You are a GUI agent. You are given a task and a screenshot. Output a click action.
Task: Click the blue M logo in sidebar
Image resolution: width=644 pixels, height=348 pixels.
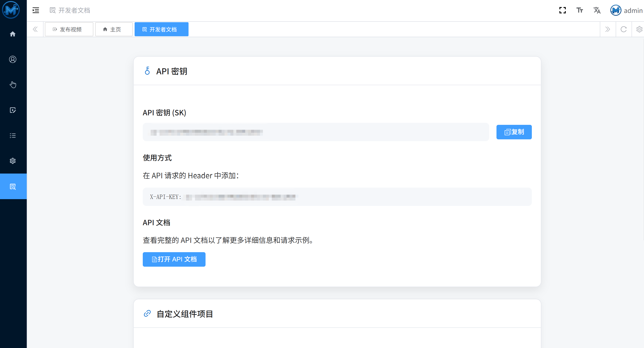click(x=11, y=10)
